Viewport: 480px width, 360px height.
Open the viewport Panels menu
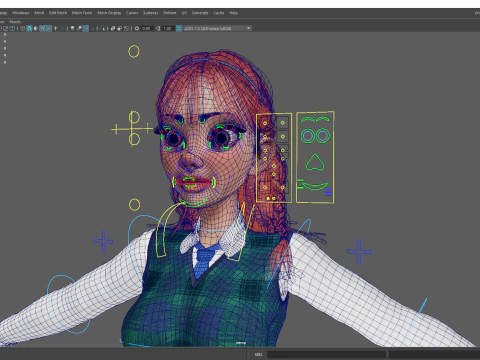click(x=15, y=21)
